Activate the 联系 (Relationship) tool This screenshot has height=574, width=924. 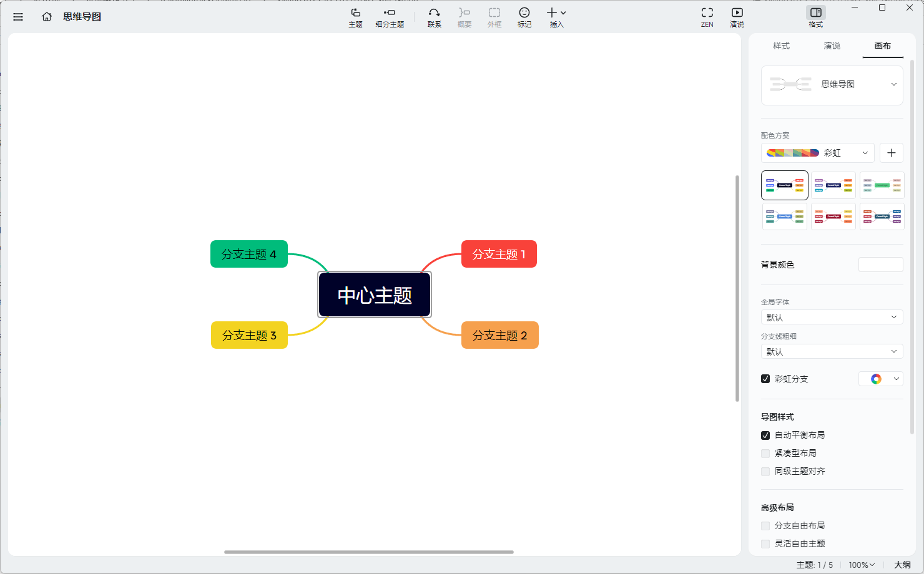(434, 16)
